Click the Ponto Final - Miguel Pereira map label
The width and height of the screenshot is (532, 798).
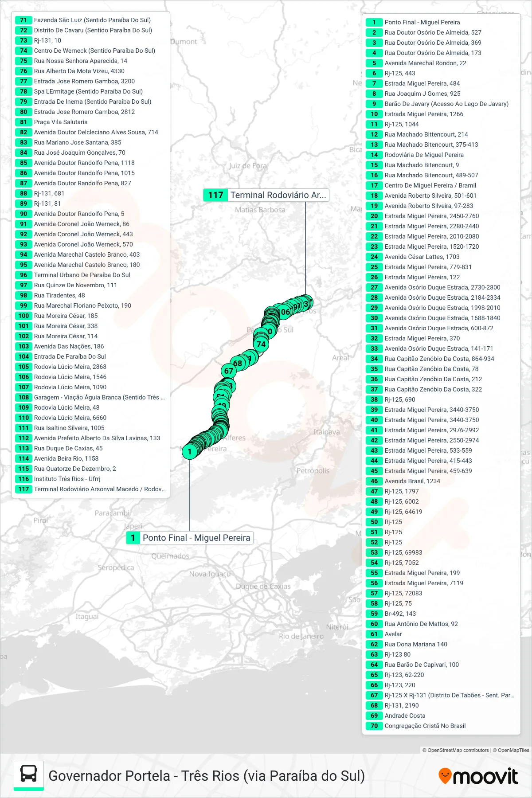[x=190, y=538]
